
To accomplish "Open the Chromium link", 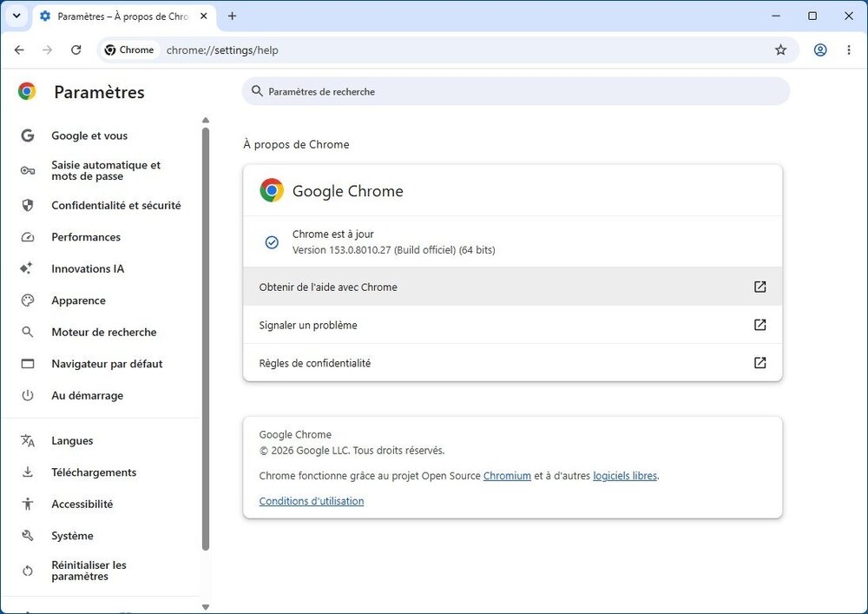I will 507,476.
